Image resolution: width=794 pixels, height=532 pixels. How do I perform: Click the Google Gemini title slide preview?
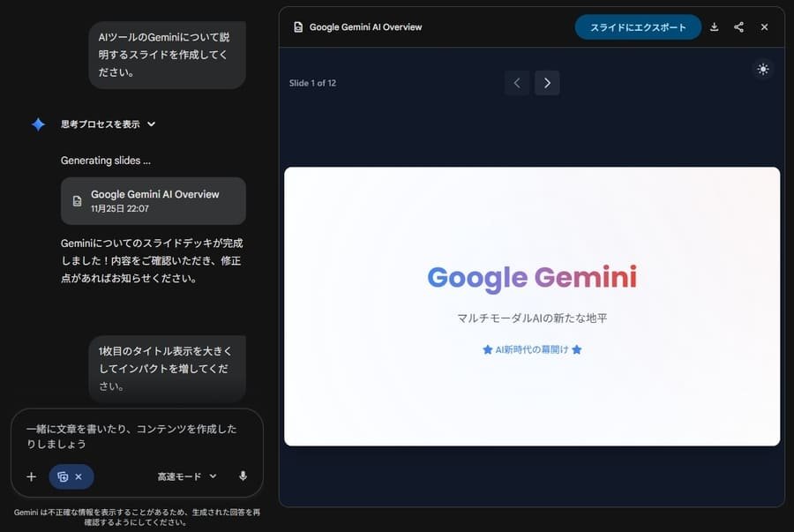pos(531,305)
